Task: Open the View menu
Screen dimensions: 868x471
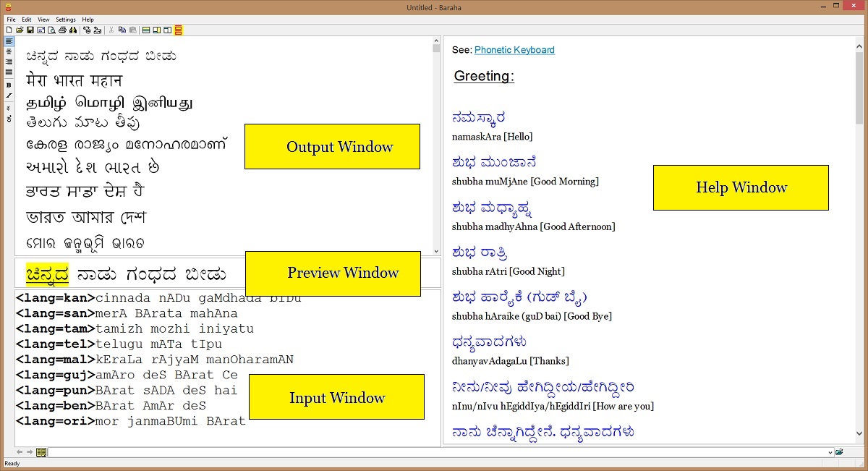Action: [x=43, y=20]
